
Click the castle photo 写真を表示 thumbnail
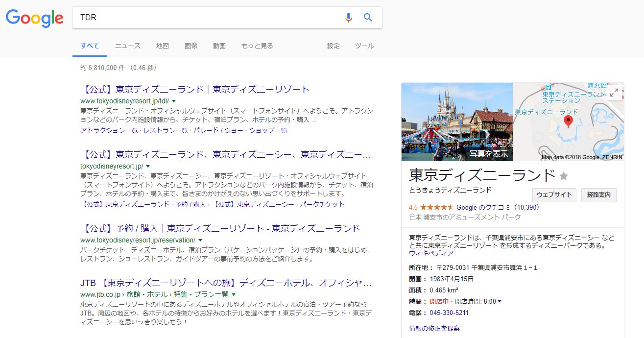pos(457,121)
